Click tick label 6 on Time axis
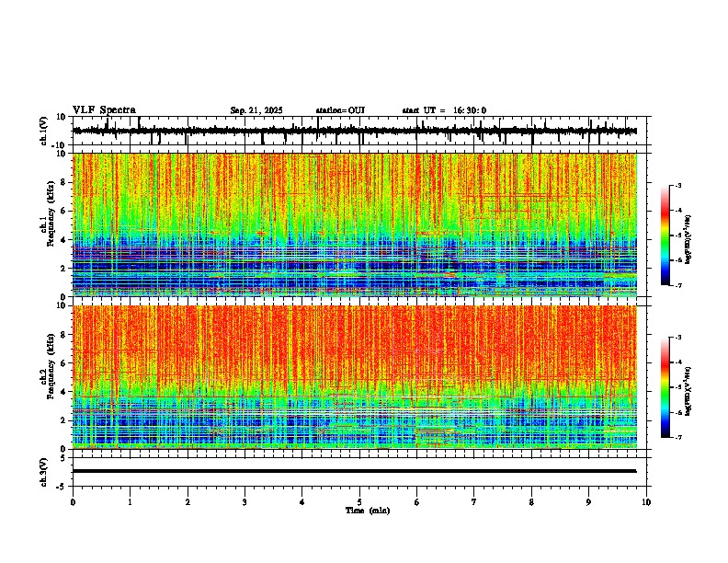728x563 pixels. 417,502
